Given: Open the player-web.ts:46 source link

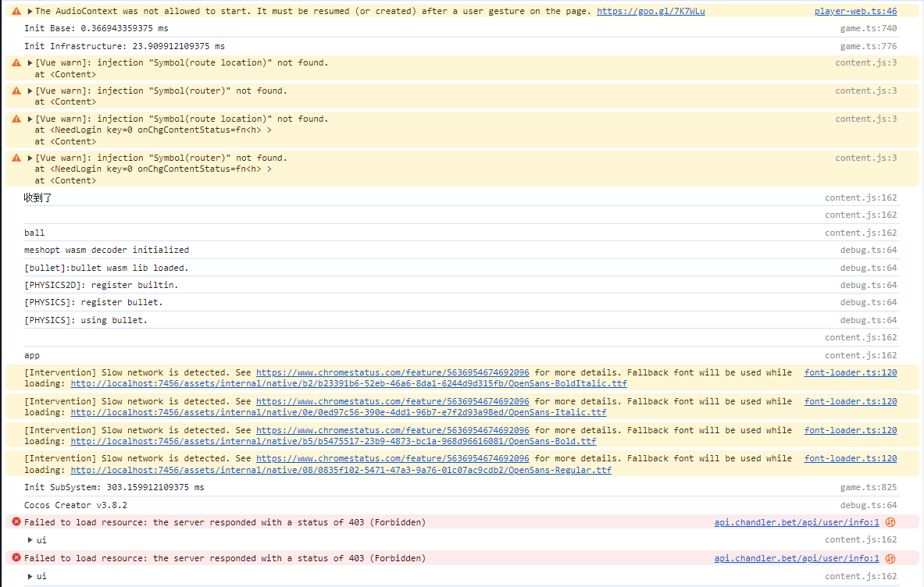Looking at the screenshot, I should coord(855,12).
